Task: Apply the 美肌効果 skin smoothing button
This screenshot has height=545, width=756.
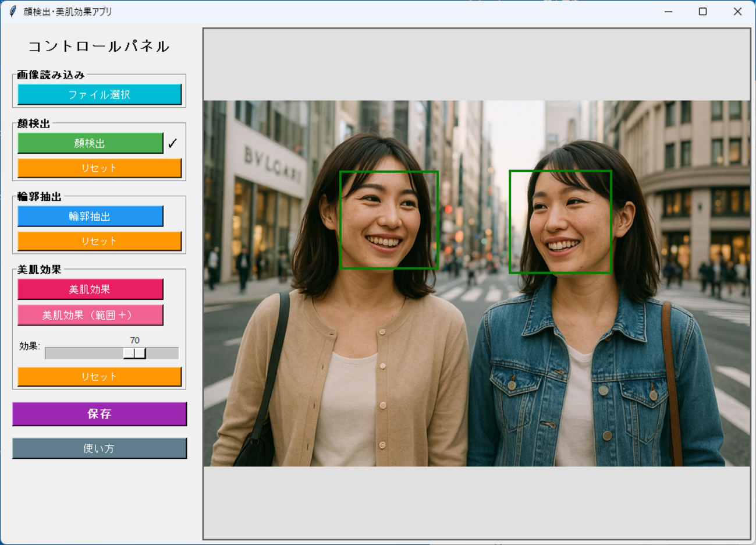Action: pyautogui.click(x=90, y=289)
